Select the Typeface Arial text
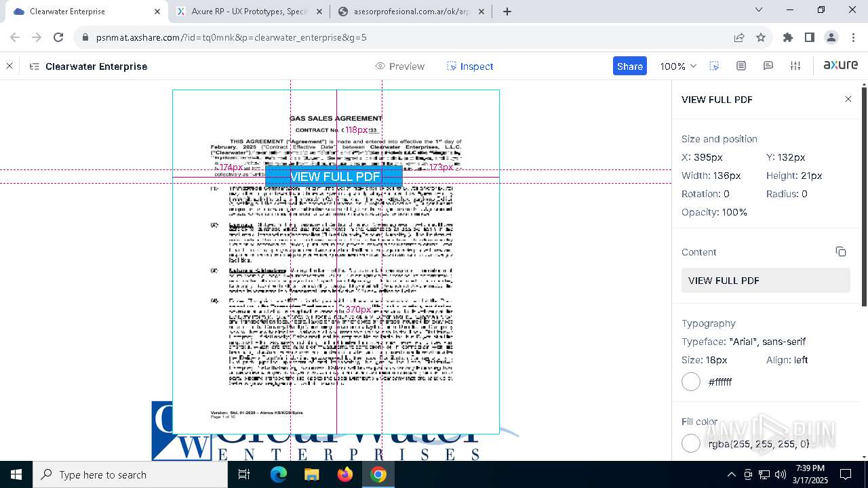Screen dimensions: 868x488 [743, 342]
